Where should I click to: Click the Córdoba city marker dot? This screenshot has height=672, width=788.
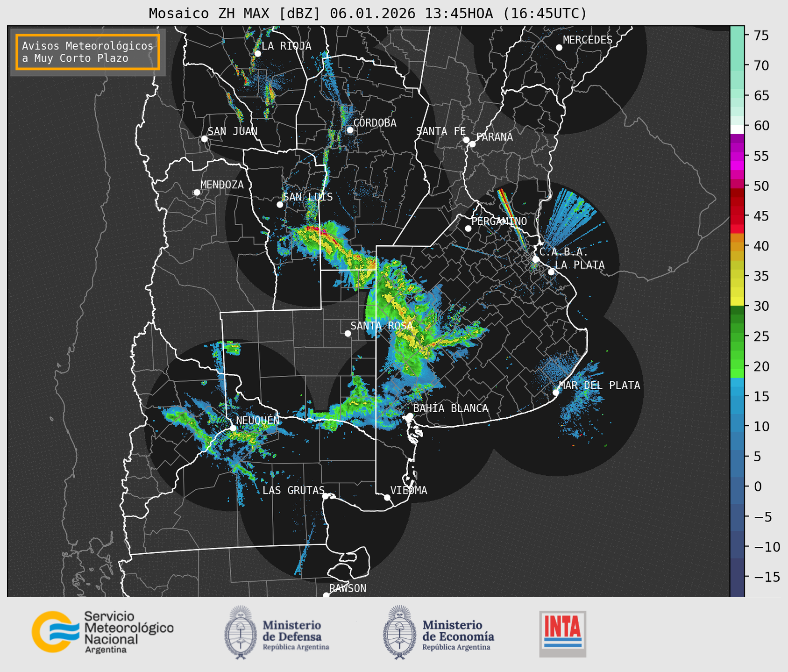pyautogui.click(x=350, y=130)
